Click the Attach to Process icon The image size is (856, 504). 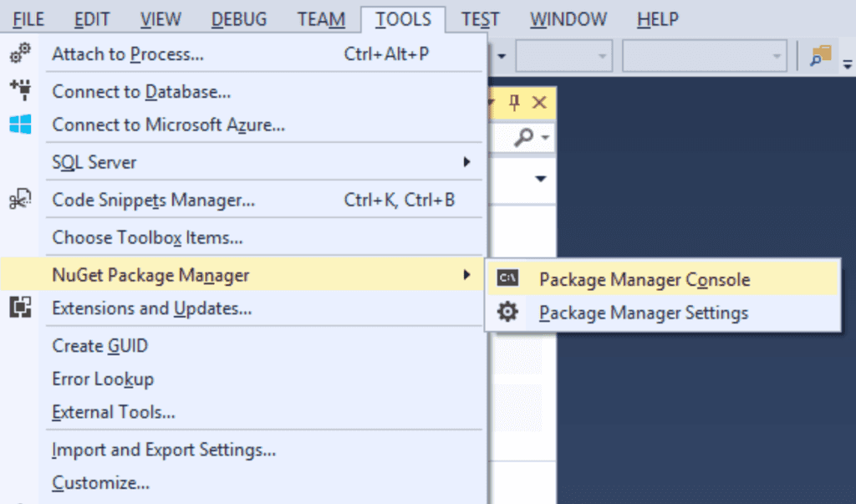point(20,53)
